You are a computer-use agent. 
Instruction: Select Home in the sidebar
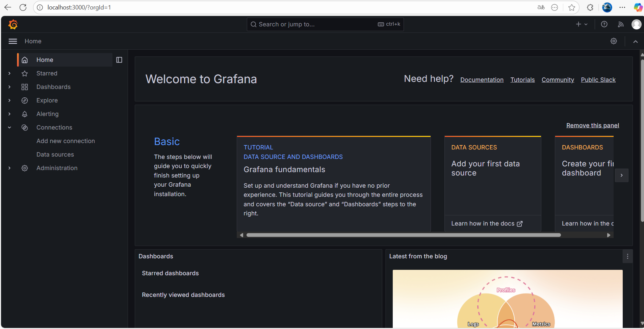tap(65, 60)
